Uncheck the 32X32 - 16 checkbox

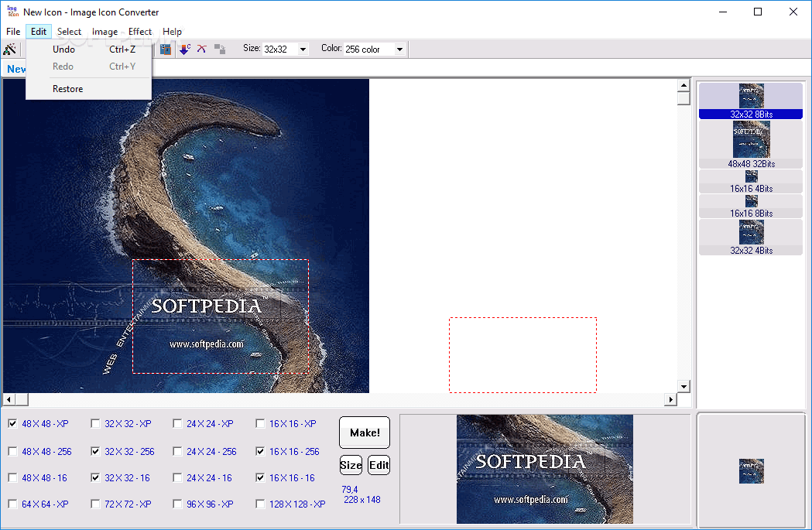[x=95, y=477]
